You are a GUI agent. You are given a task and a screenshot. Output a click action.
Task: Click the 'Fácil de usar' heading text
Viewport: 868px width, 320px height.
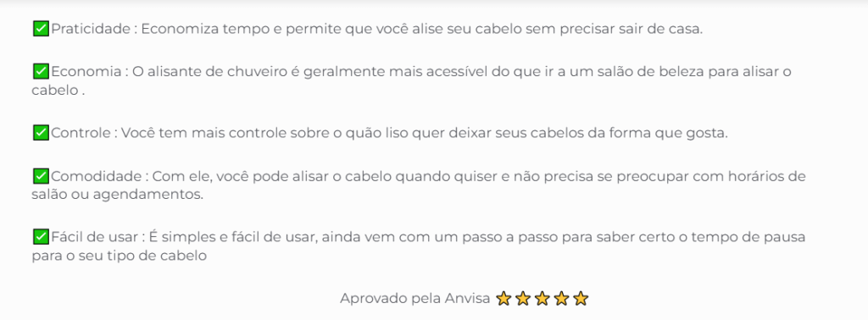click(94, 238)
